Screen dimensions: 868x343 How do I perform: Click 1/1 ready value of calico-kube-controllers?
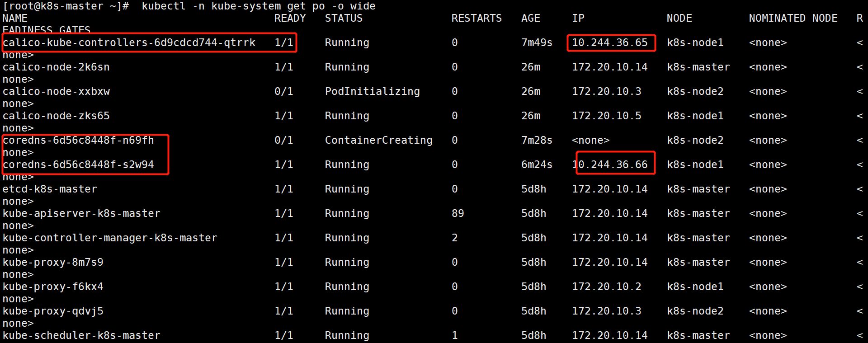click(283, 42)
